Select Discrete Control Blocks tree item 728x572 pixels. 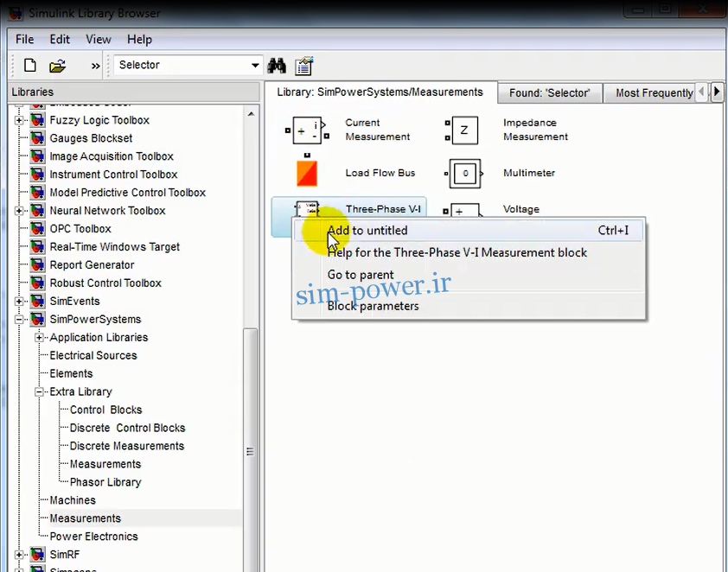click(x=127, y=429)
